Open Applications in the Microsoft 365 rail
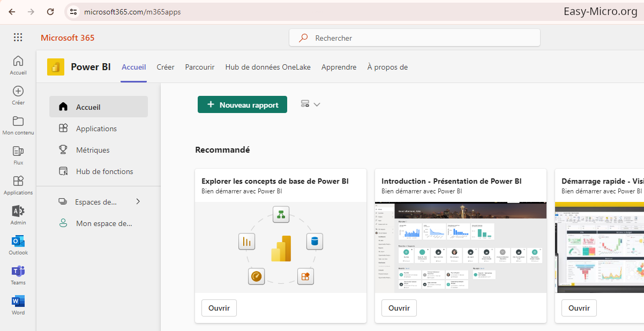 click(x=18, y=185)
